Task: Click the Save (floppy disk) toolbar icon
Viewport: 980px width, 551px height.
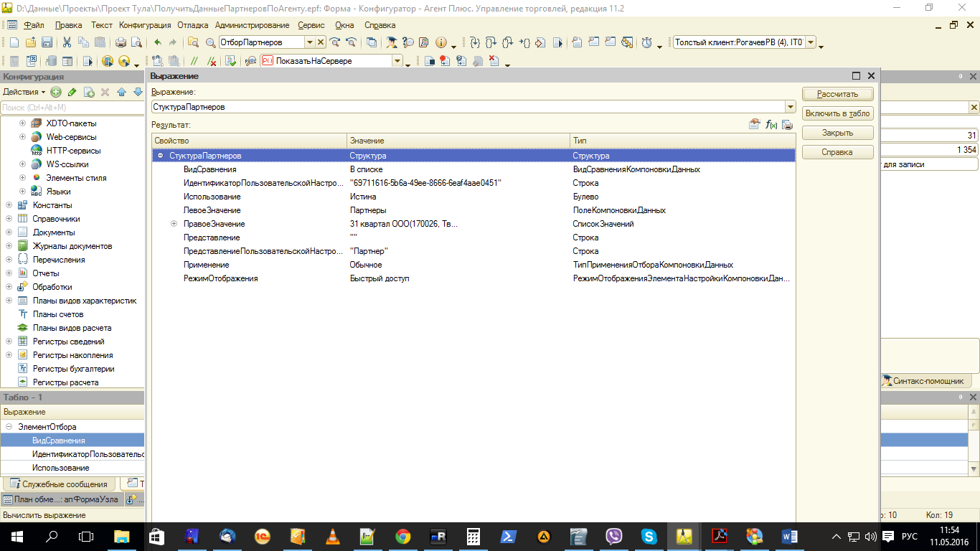Action: tap(47, 42)
